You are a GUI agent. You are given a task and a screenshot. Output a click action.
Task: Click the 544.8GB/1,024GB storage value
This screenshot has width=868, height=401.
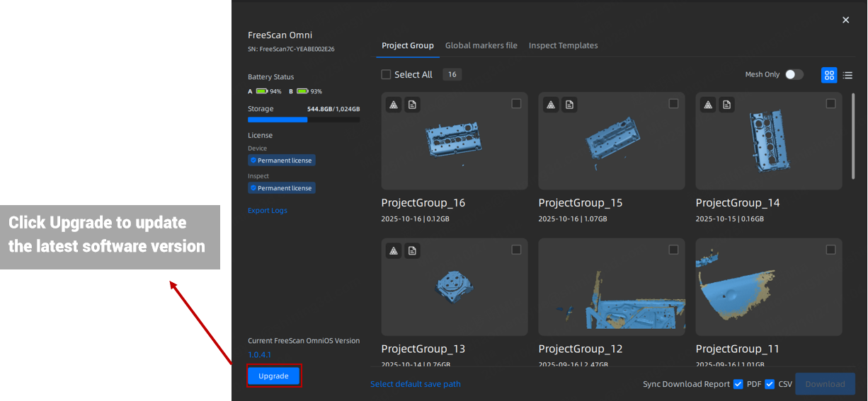tap(333, 109)
